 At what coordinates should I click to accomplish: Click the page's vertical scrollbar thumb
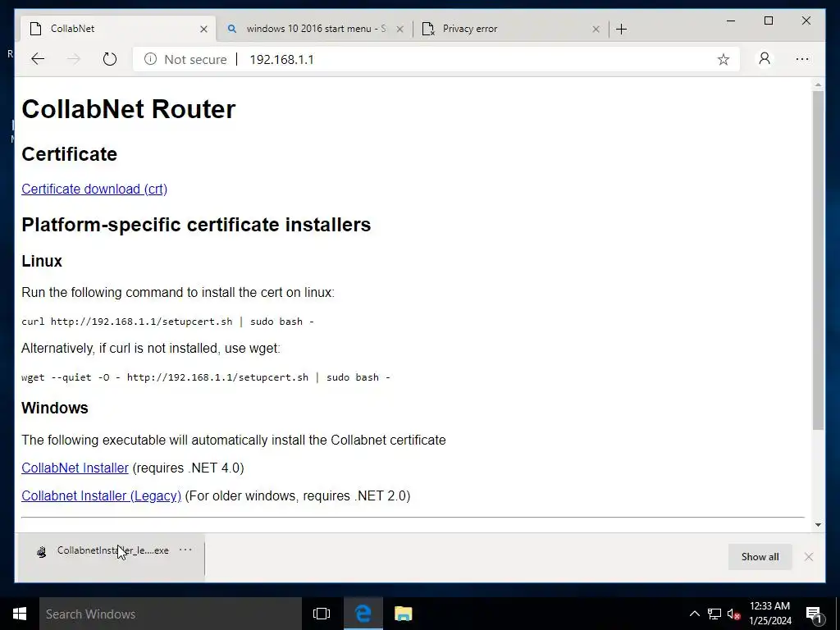(x=818, y=260)
